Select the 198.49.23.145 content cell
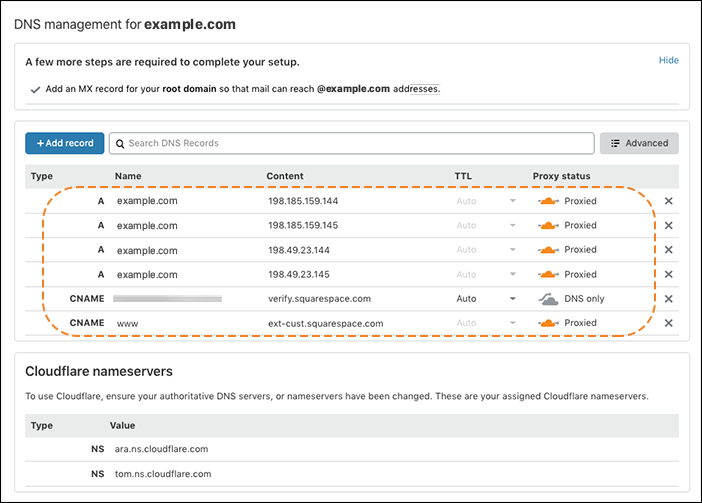Image resolution: width=702 pixels, height=503 pixels. coord(299,274)
